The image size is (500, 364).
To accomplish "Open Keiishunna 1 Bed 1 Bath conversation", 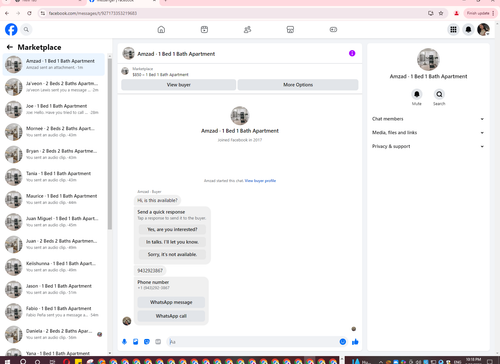I will [54, 267].
